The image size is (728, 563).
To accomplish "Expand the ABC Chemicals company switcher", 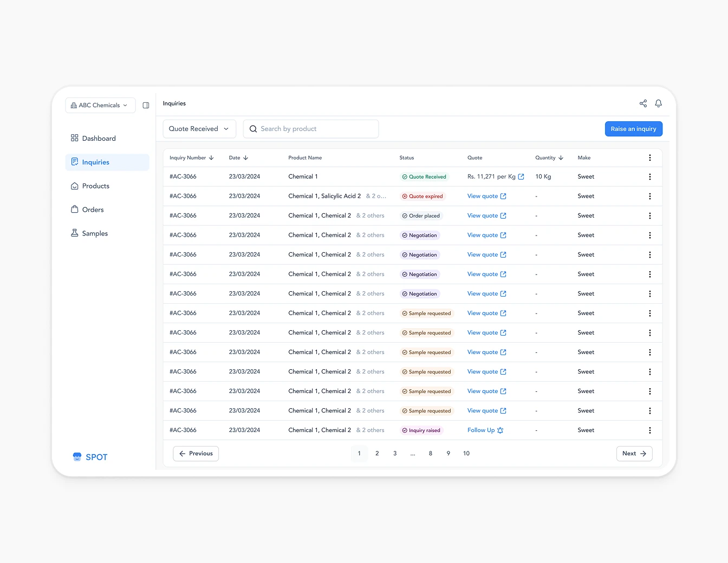I will (100, 105).
